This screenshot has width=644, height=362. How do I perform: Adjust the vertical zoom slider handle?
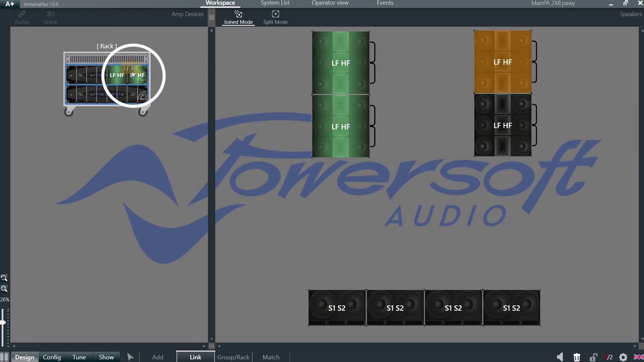(x=3, y=322)
